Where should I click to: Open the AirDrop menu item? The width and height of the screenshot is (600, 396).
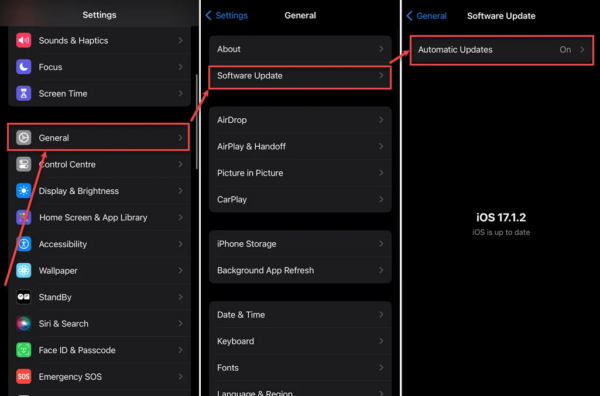tap(300, 120)
